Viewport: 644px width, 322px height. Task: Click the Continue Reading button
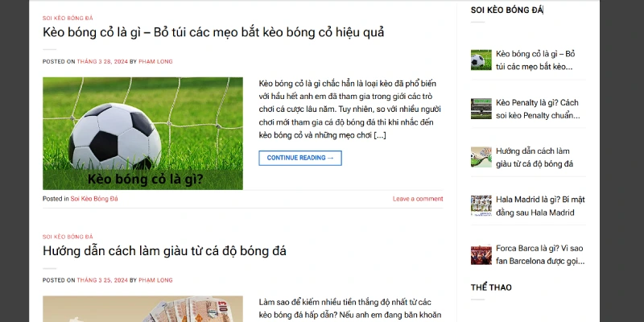tap(300, 158)
